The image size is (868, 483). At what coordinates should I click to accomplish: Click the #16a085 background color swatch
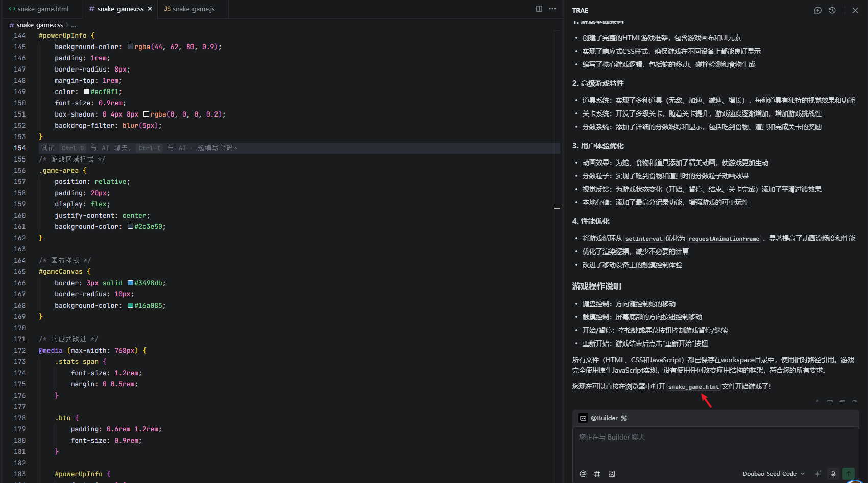tap(130, 306)
